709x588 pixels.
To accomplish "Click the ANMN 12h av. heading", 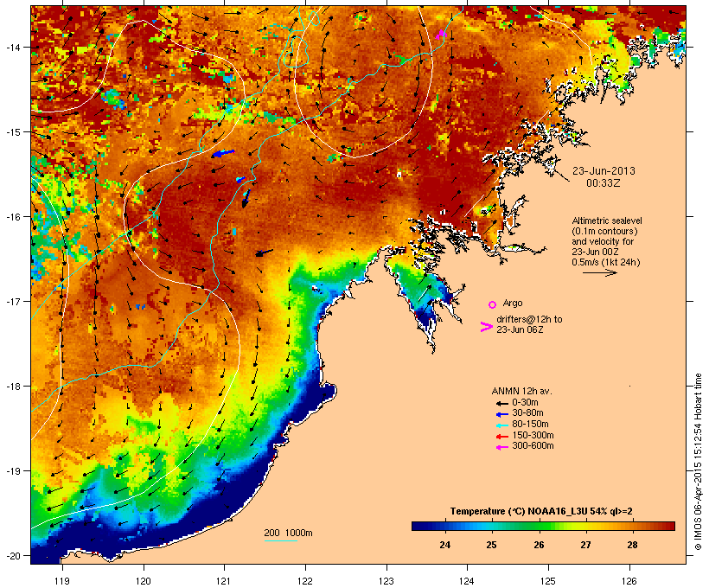I will click(x=521, y=391).
